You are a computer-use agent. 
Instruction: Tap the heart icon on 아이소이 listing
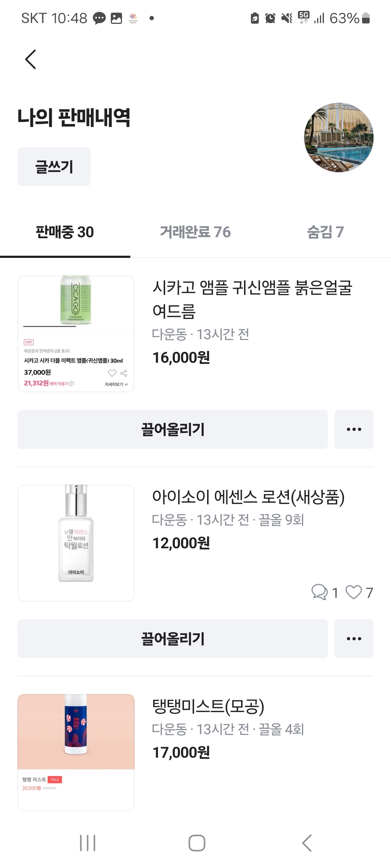click(x=353, y=592)
